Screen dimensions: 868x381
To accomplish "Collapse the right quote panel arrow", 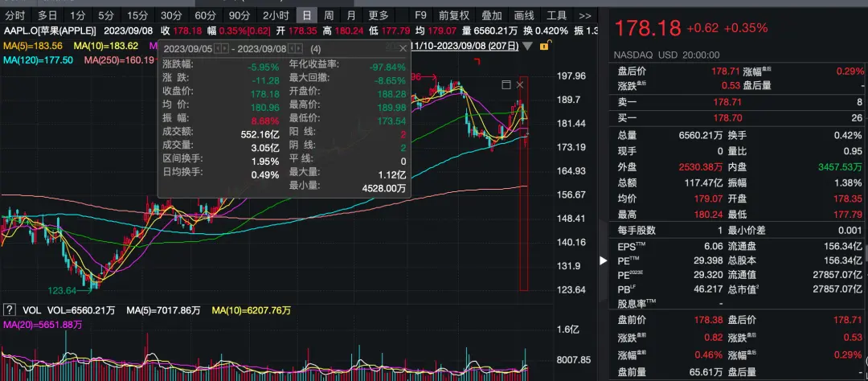I will (x=604, y=260).
